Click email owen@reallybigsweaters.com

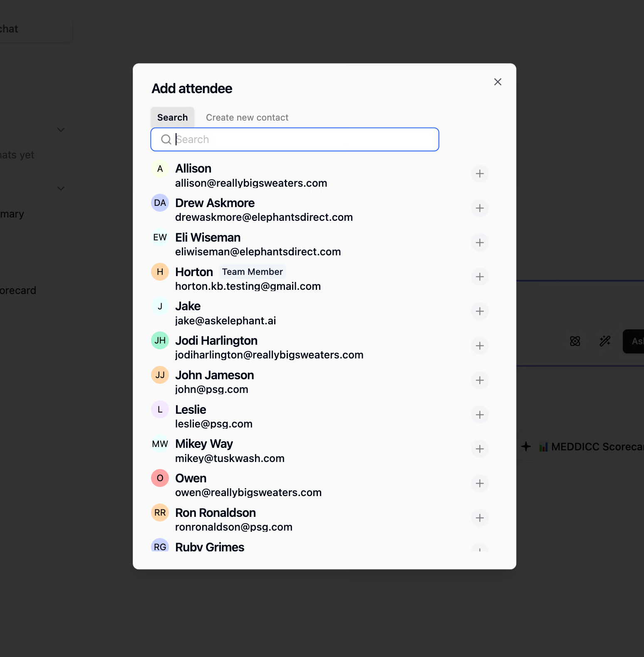(x=248, y=493)
